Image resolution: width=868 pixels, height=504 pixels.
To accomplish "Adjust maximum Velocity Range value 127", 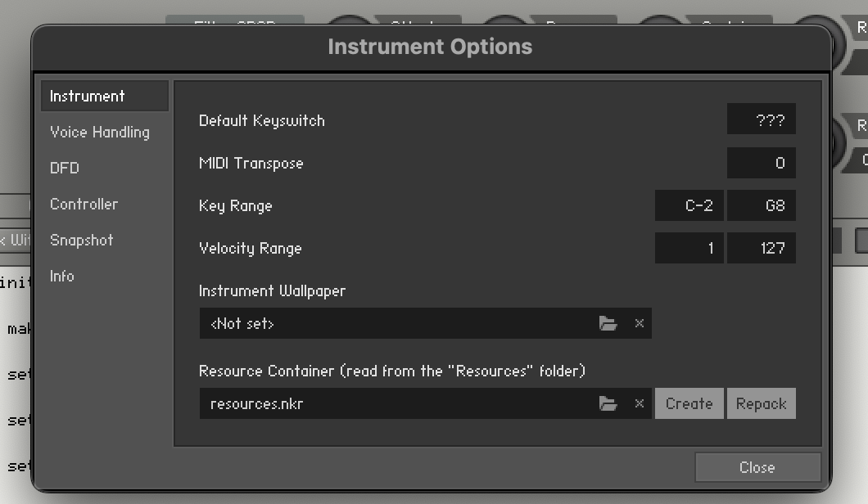I will pos(762,248).
